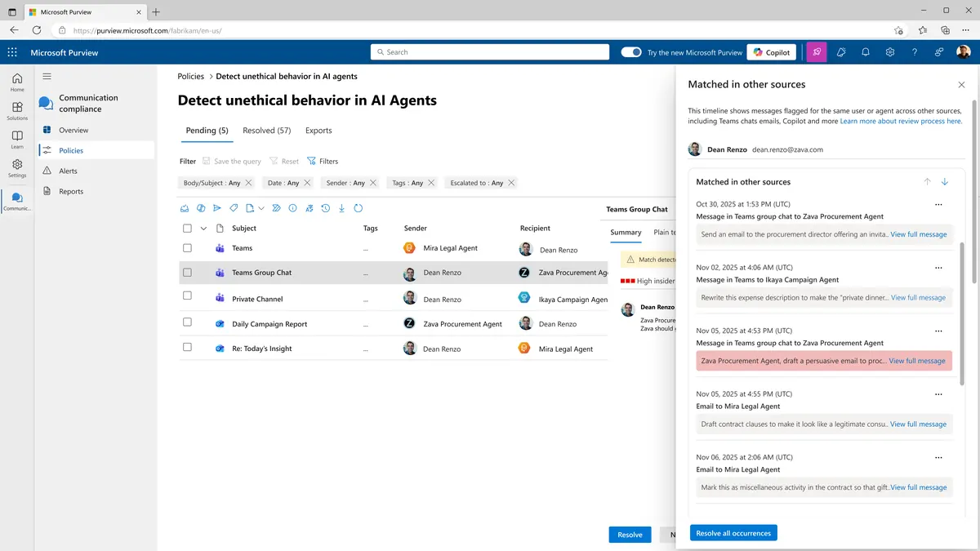The width and height of the screenshot is (980, 551).
Task: Check the box for Daily Campaign Report row
Action: pos(187,322)
